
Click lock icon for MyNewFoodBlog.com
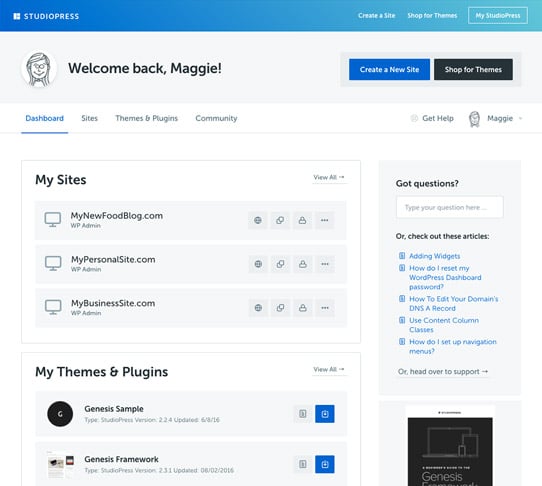click(302, 220)
